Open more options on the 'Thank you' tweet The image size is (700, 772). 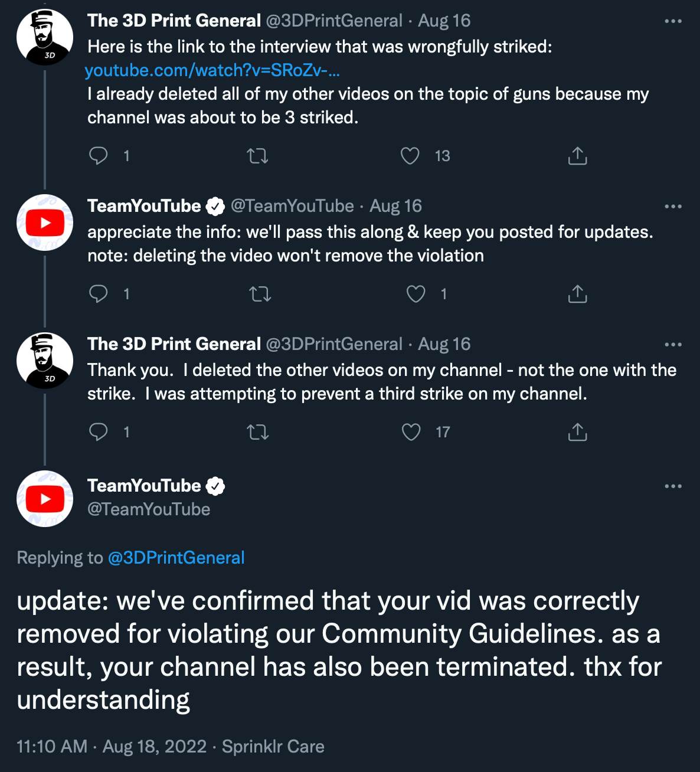673,345
